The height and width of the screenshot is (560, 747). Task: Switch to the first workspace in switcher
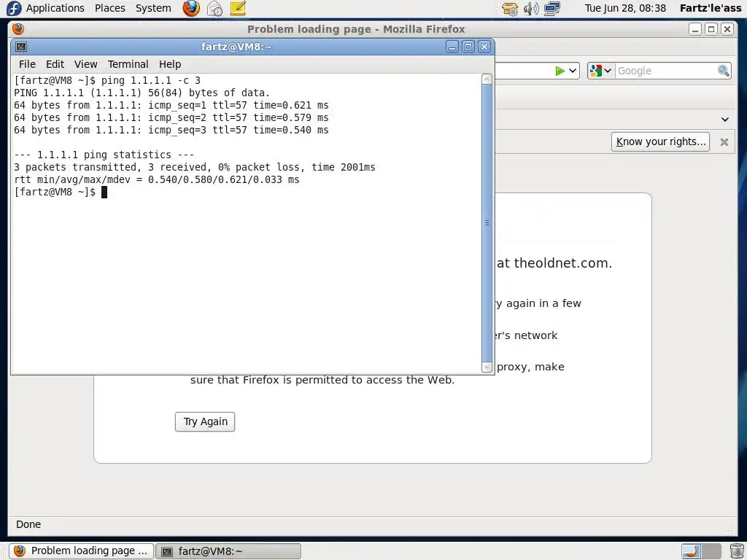(x=692, y=551)
